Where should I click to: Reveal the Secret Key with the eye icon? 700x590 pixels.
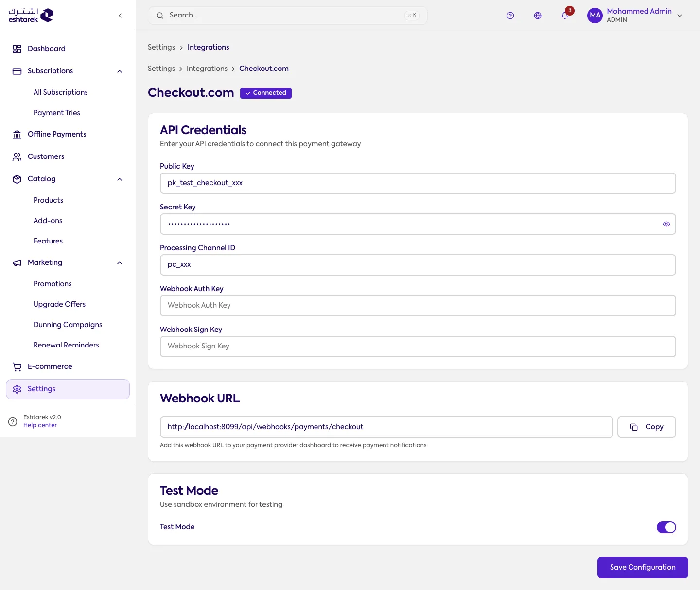(x=666, y=224)
